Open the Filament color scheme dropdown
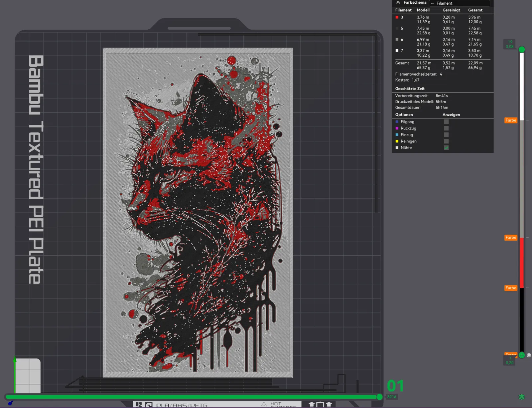This screenshot has height=408, width=532. coord(460,3)
